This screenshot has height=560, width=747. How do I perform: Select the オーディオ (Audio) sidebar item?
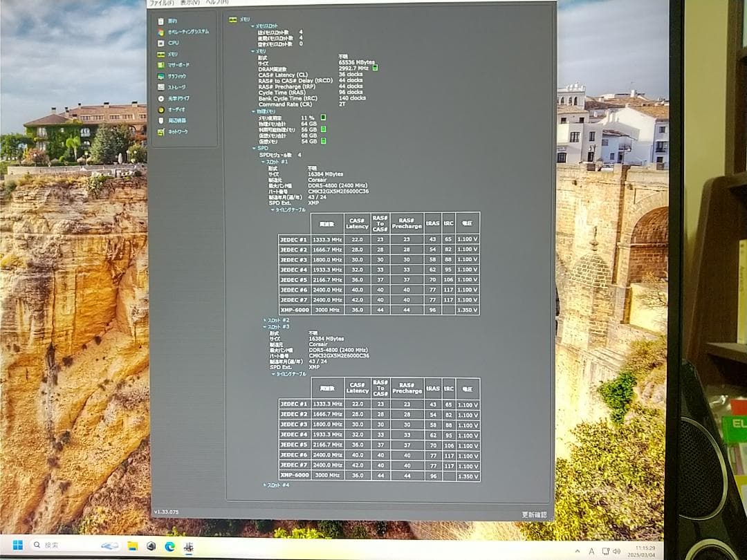tap(176, 109)
